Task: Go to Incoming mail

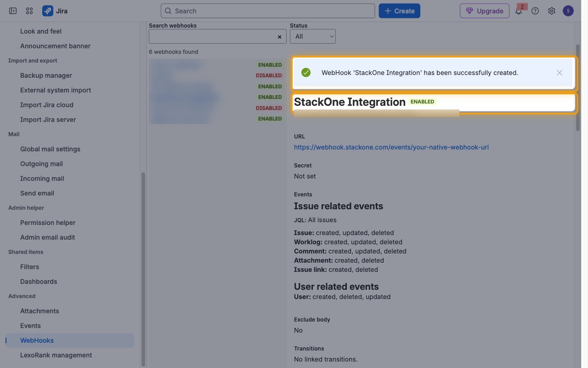Action: pyautogui.click(x=42, y=178)
